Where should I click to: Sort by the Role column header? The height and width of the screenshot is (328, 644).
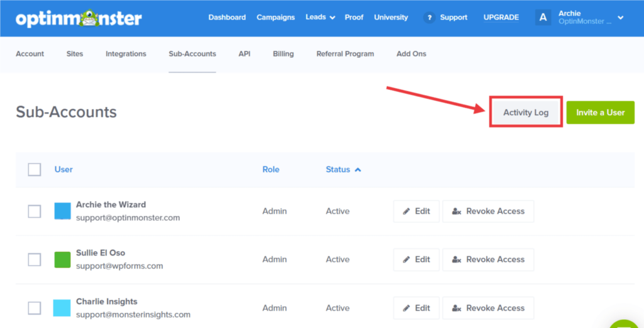[x=270, y=169]
